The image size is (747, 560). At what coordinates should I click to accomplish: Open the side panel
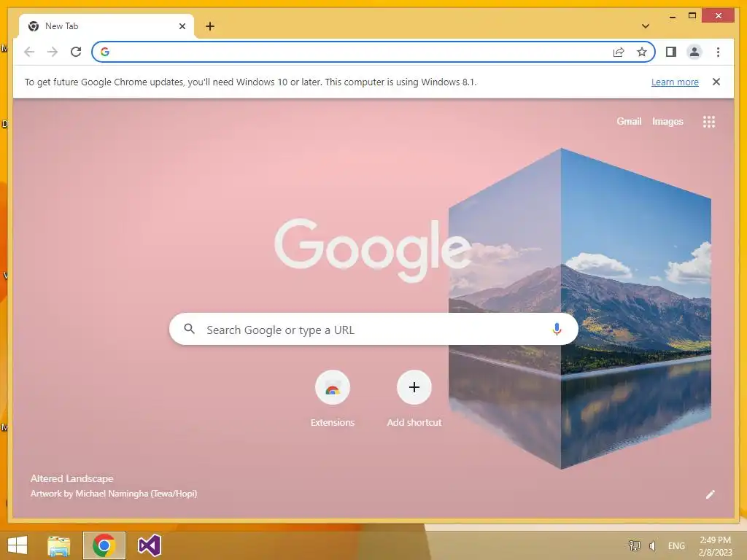click(671, 52)
